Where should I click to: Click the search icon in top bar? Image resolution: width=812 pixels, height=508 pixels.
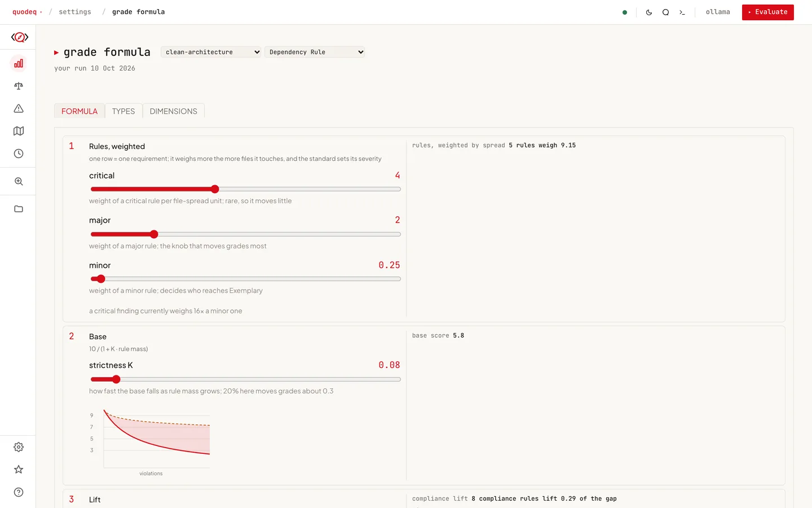coord(665,12)
